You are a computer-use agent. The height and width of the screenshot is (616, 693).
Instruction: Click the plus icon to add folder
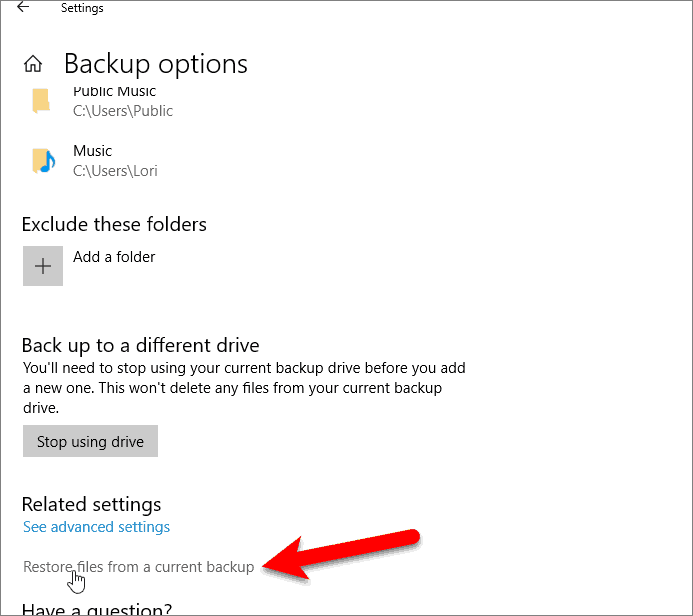click(x=42, y=266)
